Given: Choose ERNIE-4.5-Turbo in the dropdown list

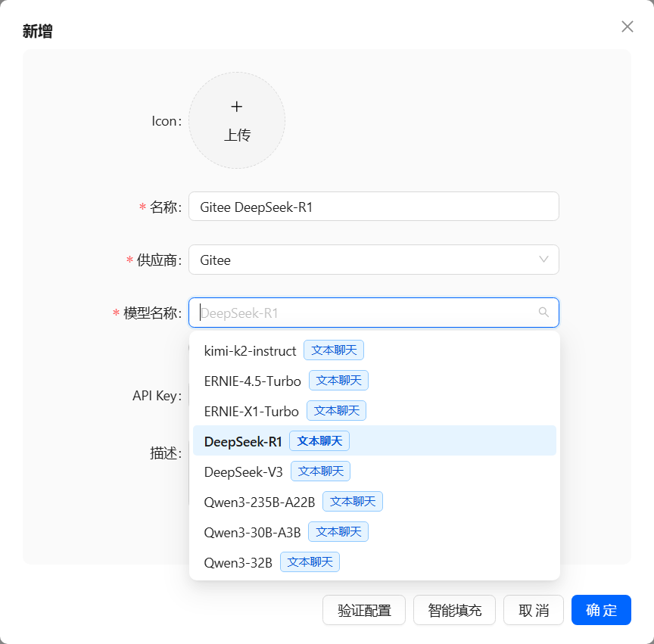Looking at the screenshot, I should point(252,381).
